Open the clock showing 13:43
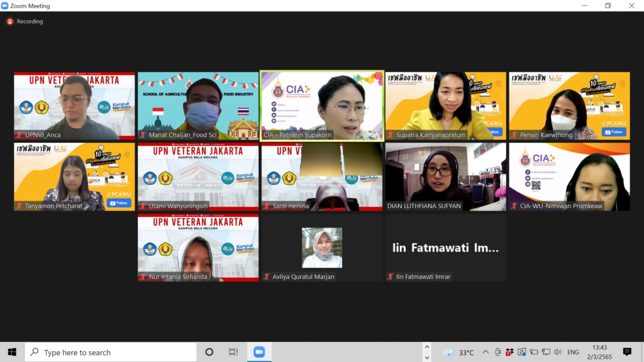The height and width of the screenshot is (362, 644). tap(599, 352)
